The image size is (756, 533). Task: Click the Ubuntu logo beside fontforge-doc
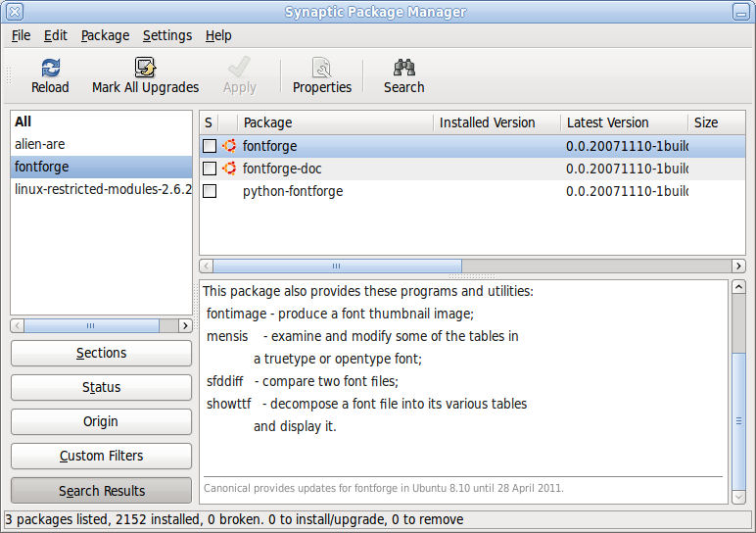coord(230,169)
